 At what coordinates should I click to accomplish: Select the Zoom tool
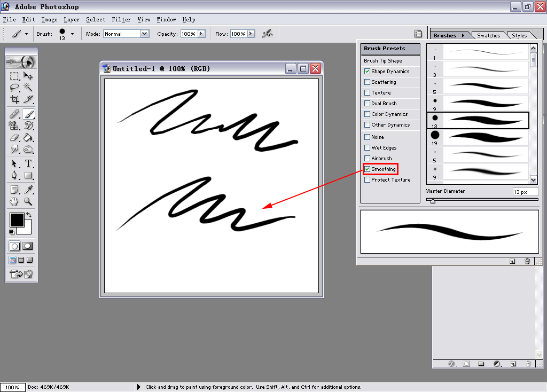coord(28,201)
